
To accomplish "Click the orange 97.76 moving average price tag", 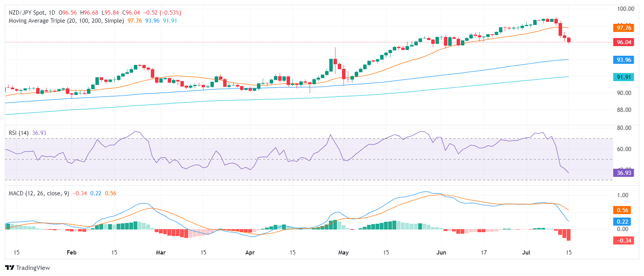I will [x=624, y=28].
